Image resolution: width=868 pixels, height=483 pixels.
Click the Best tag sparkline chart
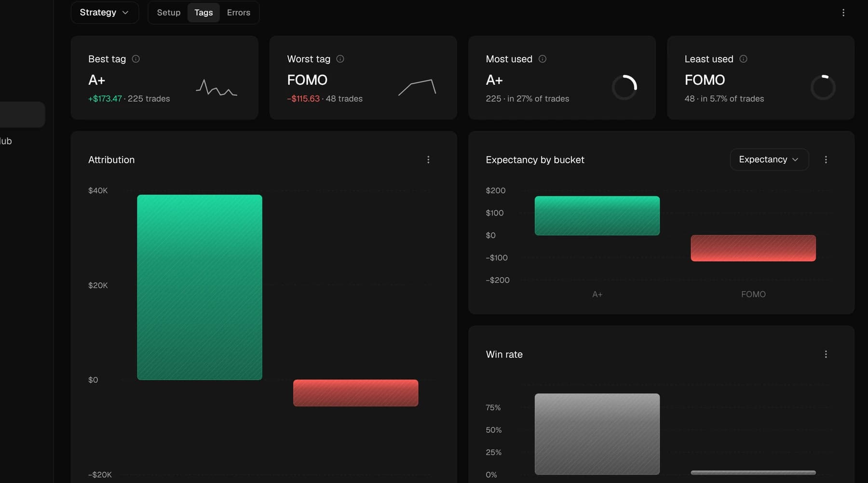[x=217, y=87]
